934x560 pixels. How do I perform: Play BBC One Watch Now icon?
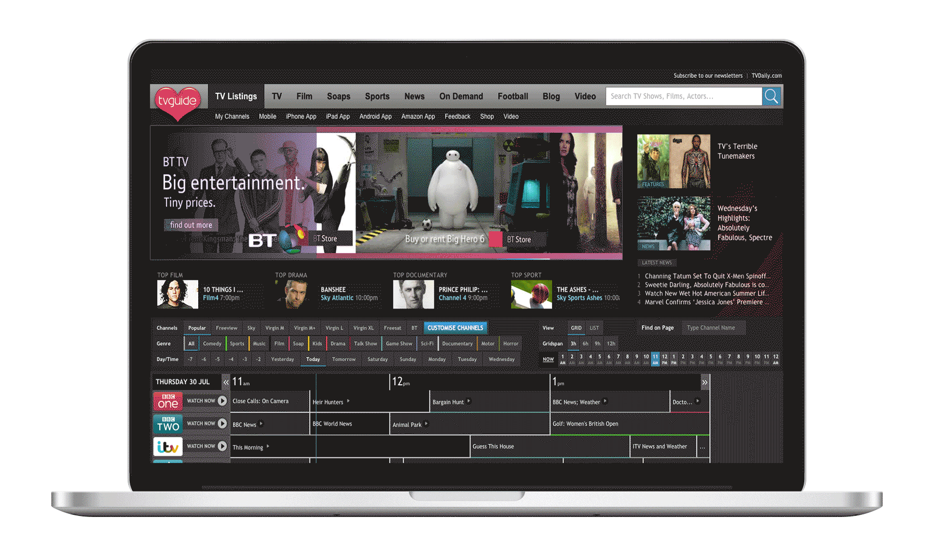coord(222,401)
